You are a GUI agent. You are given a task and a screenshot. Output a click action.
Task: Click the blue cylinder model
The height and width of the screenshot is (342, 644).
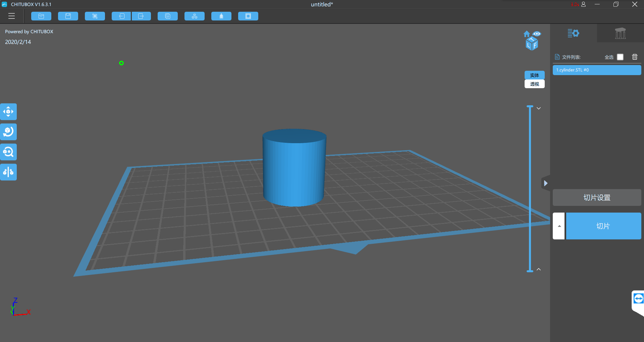(x=294, y=168)
